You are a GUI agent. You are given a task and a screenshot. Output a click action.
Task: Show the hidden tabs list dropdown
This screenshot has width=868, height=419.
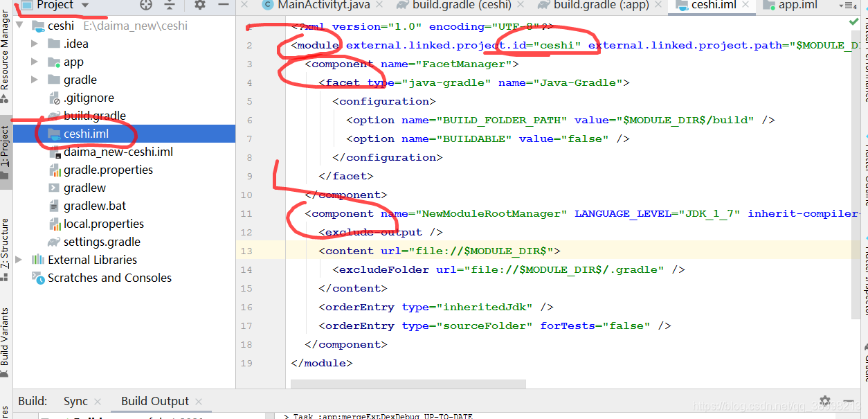(x=849, y=6)
